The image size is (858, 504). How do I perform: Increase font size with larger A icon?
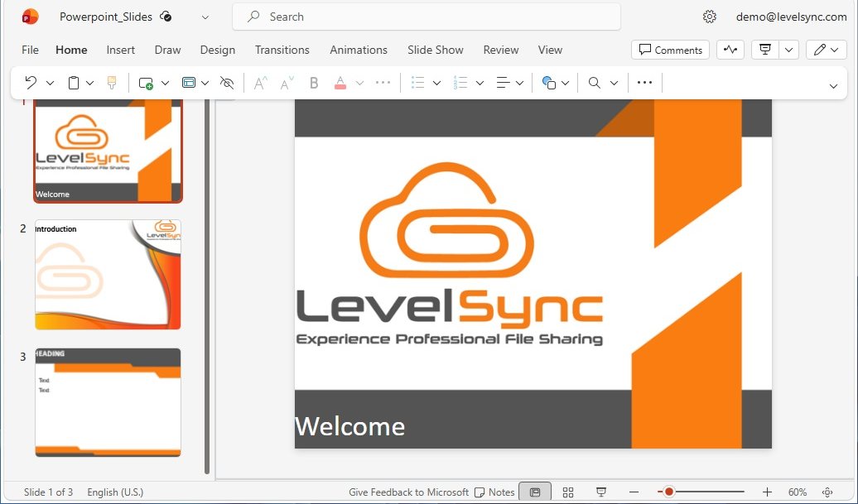(x=260, y=83)
